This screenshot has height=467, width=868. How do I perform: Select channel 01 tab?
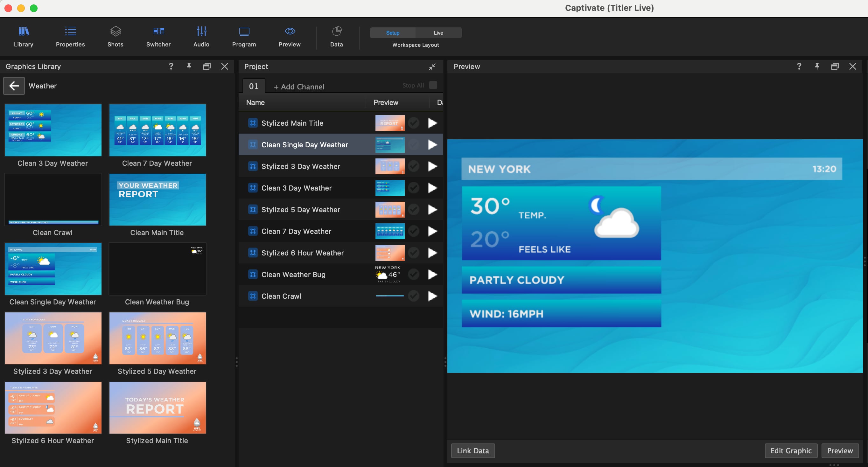coord(254,86)
